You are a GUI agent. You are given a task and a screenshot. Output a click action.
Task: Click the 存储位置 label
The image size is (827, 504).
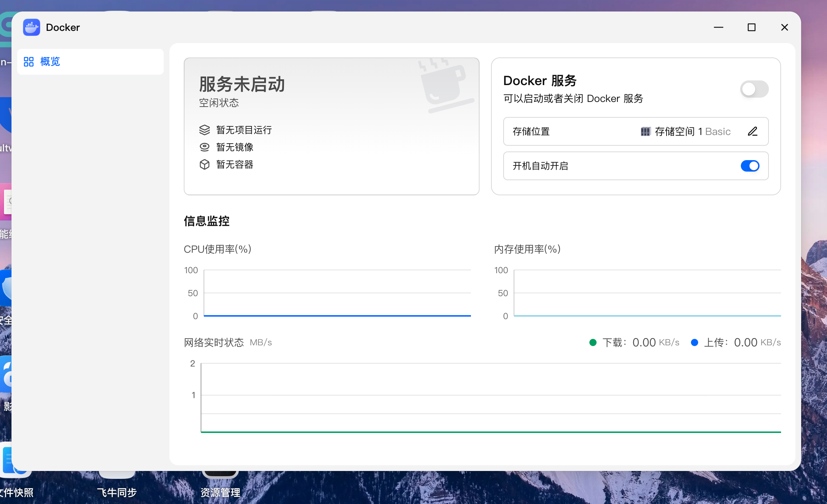[x=531, y=131]
